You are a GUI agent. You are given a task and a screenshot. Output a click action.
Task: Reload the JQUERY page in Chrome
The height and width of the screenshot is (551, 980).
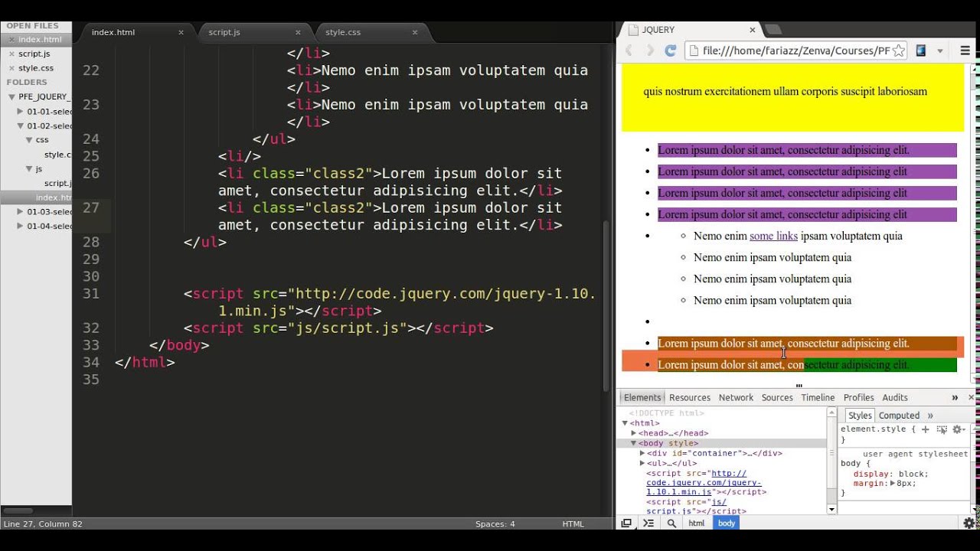click(x=671, y=51)
